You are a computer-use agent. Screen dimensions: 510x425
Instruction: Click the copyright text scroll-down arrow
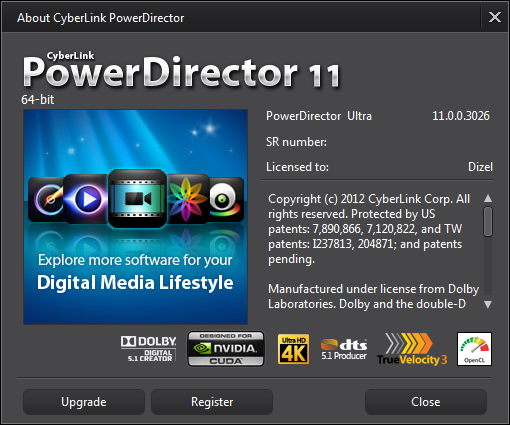pos(488,304)
